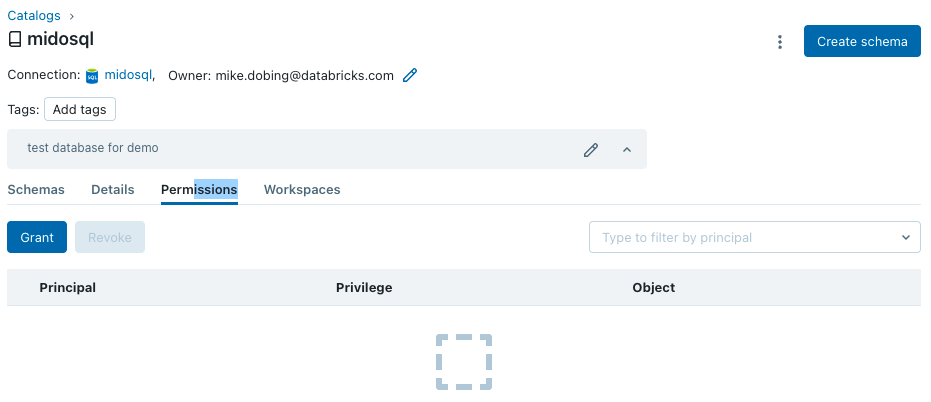The image size is (931, 402).
Task: Switch to the Details tab
Action: [x=113, y=189]
